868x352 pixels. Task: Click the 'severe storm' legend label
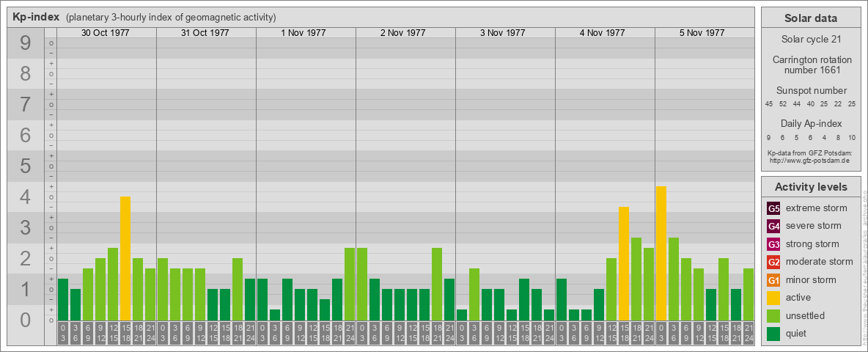point(814,226)
